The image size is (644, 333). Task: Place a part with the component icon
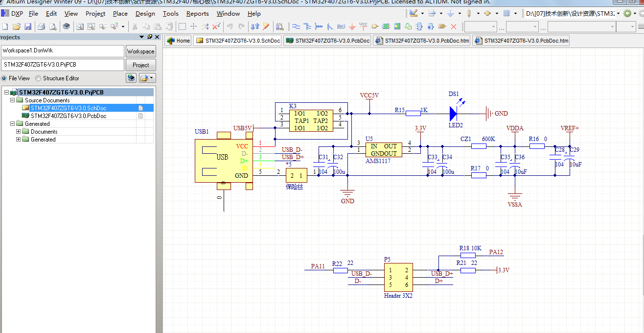374,26
